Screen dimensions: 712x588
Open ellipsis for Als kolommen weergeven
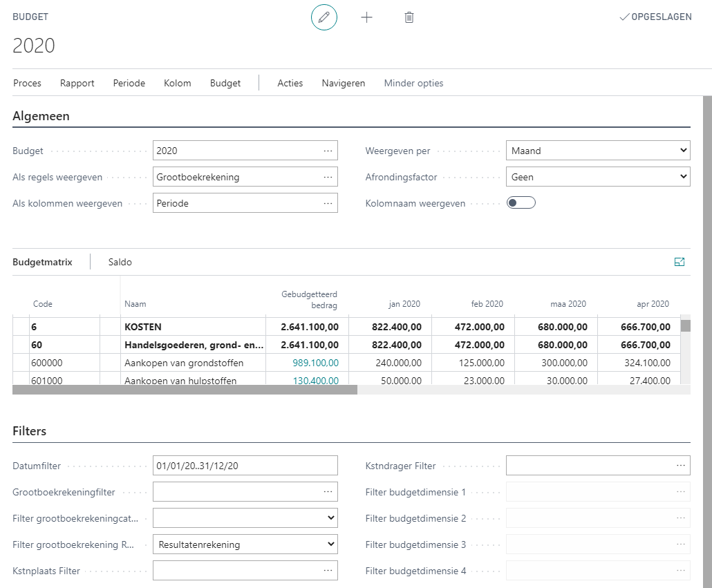pyautogui.click(x=328, y=203)
